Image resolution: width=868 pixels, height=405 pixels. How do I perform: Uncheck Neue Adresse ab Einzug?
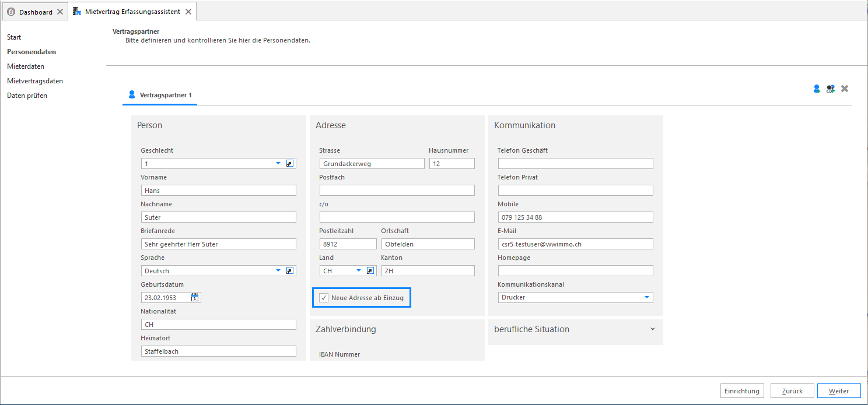coord(324,298)
